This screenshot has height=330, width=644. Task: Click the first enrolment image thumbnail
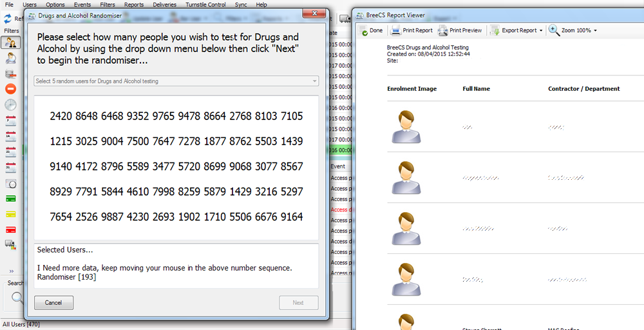click(x=406, y=127)
